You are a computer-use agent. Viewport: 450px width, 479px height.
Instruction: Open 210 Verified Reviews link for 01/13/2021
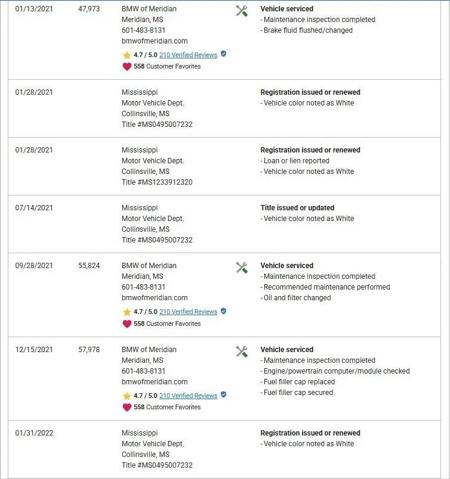(188, 55)
